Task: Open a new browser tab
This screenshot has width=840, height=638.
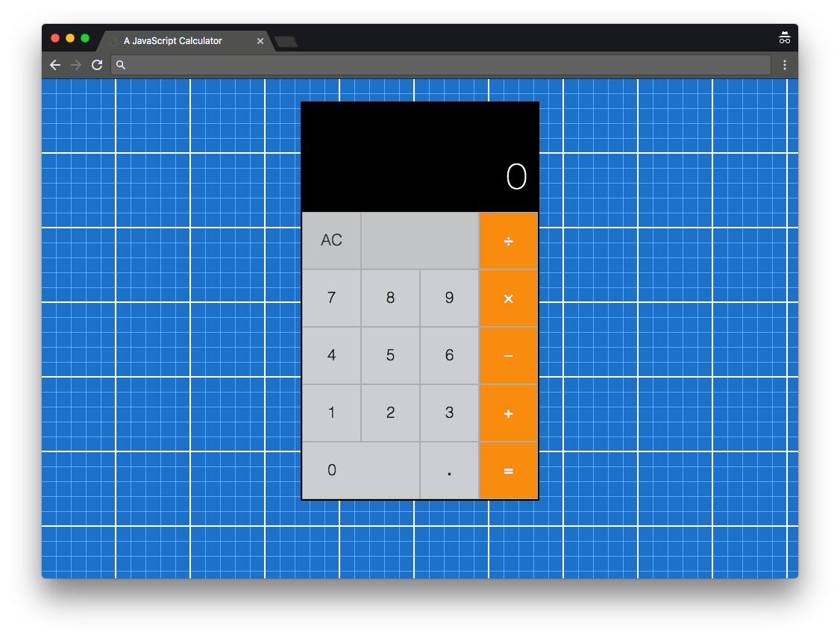Action: click(286, 42)
